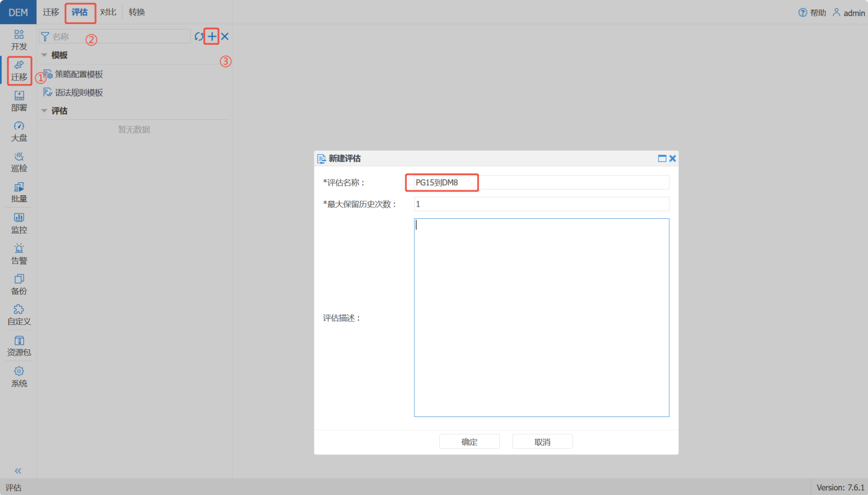This screenshot has width=868, height=495.
Task: Switch to the 评估 top tab
Action: point(80,12)
